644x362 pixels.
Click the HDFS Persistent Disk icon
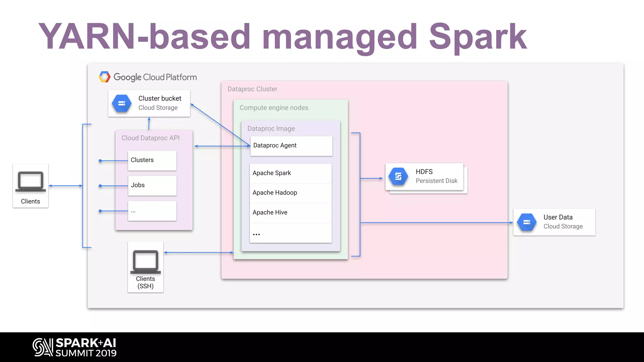(x=398, y=176)
